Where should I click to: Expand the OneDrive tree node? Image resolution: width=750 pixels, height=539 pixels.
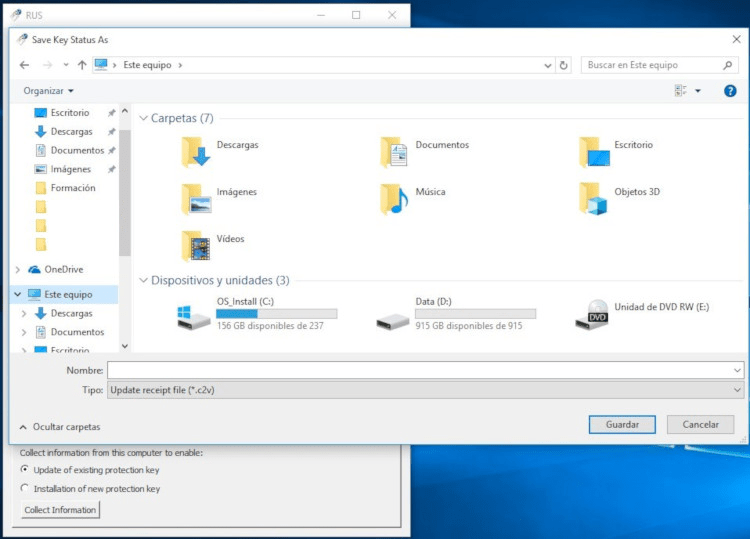tap(18, 269)
